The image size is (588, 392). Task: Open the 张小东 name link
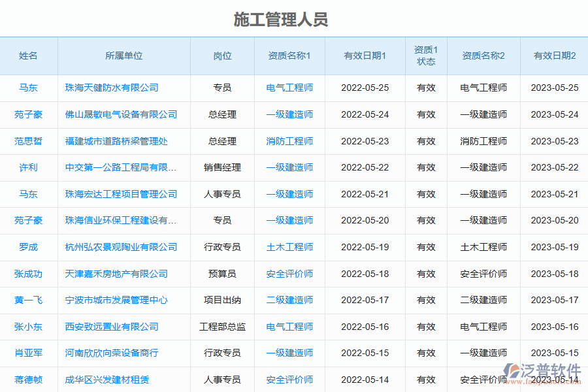[28, 327]
